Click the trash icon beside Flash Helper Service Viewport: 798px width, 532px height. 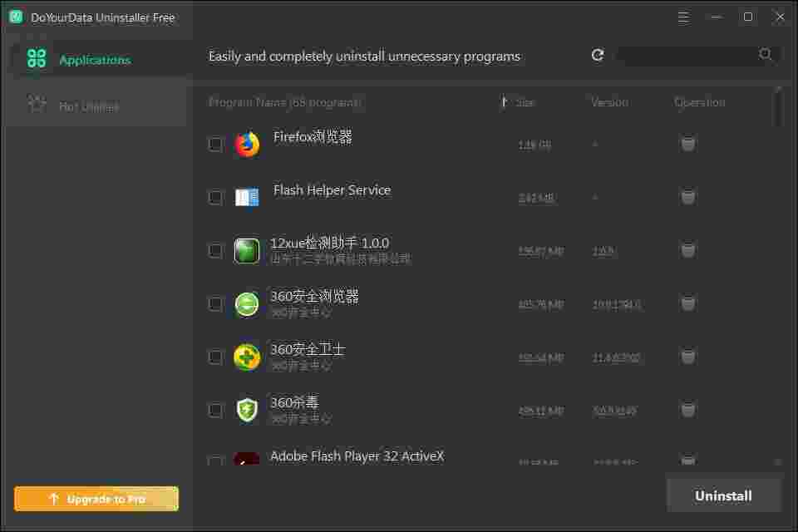687,197
